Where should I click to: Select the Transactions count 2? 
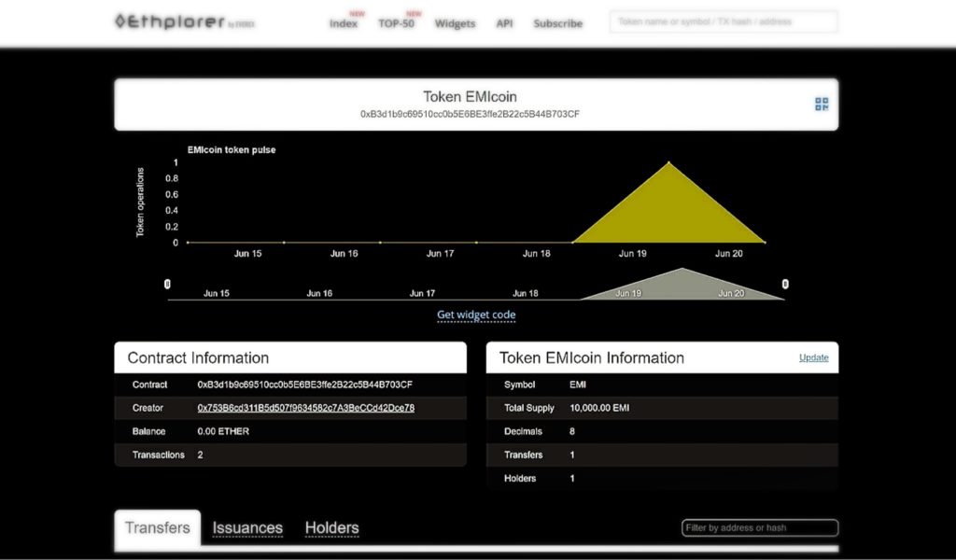pyautogui.click(x=200, y=455)
